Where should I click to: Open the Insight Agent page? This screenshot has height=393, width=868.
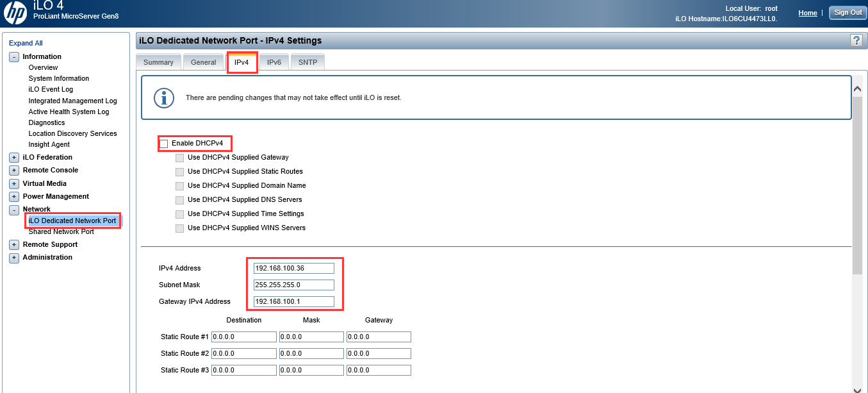pyautogui.click(x=49, y=144)
